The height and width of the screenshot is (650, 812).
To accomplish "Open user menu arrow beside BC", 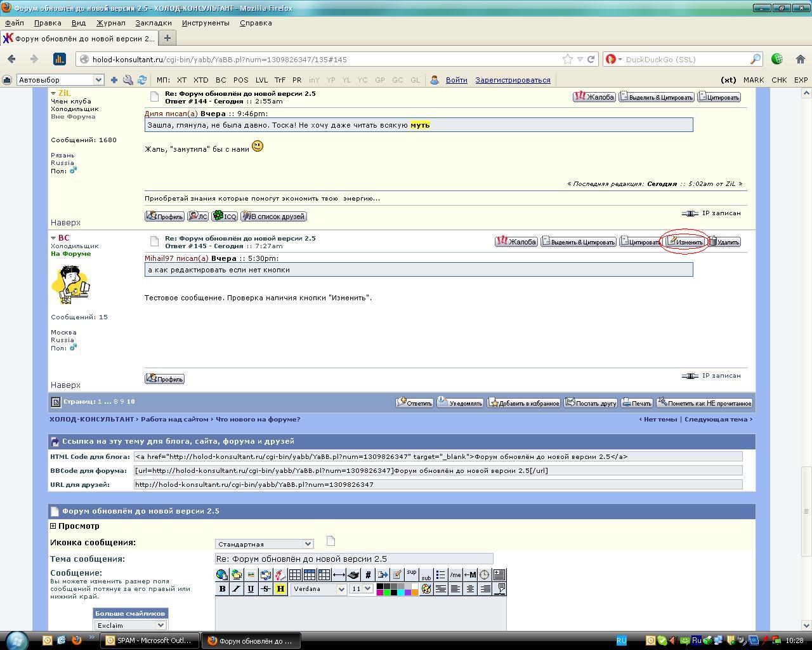I will (53, 238).
